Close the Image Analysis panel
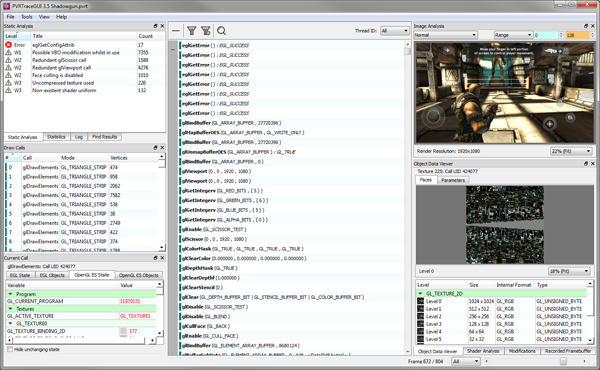Viewport: 600px width, 370px height. (593, 26)
